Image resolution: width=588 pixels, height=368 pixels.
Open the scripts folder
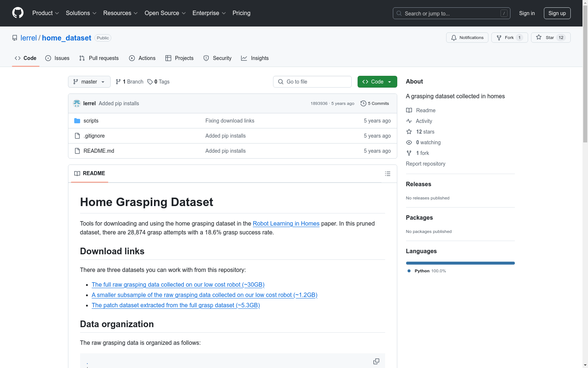pyautogui.click(x=91, y=121)
